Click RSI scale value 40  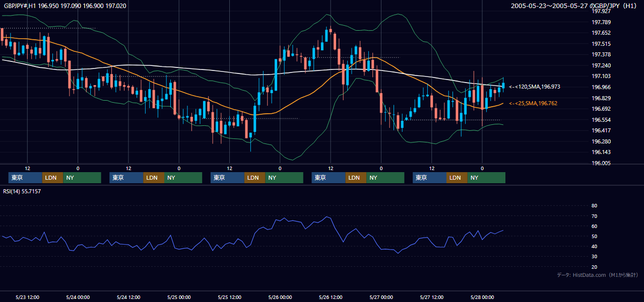pos(594,246)
